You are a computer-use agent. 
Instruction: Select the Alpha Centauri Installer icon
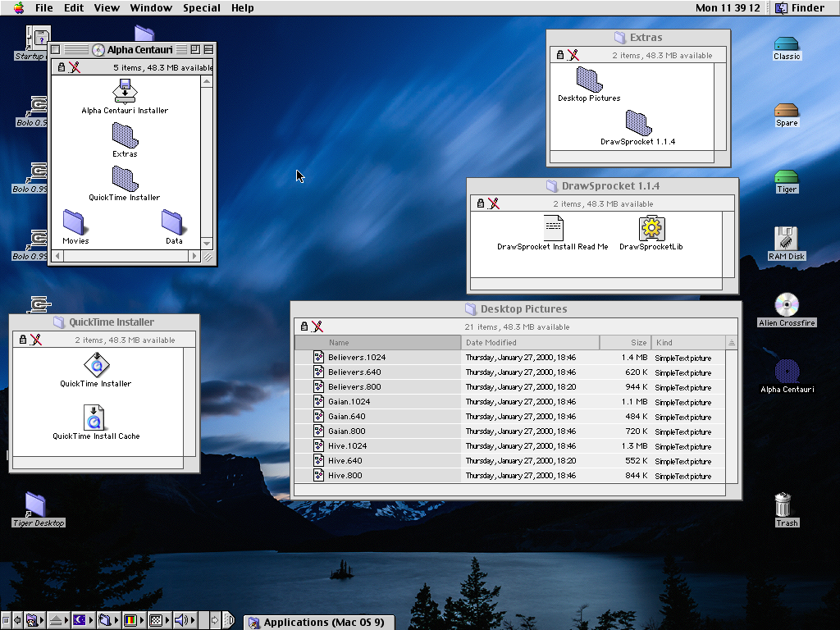[125, 91]
